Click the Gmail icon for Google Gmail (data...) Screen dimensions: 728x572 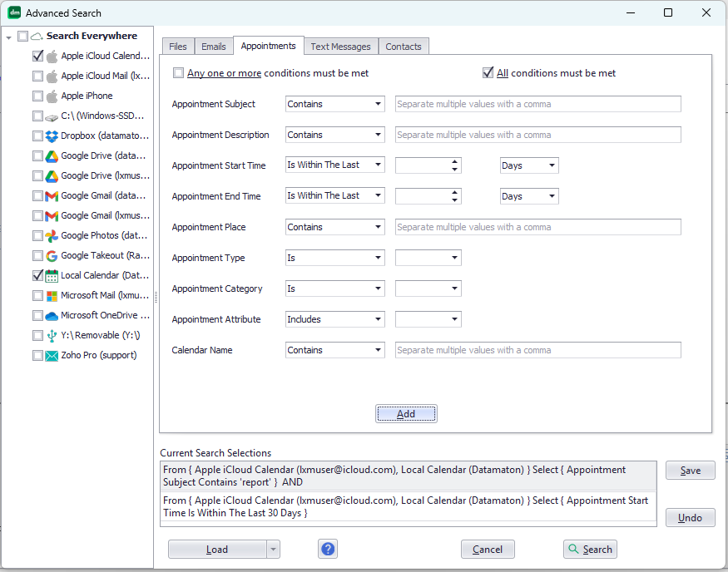[x=50, y=195]
